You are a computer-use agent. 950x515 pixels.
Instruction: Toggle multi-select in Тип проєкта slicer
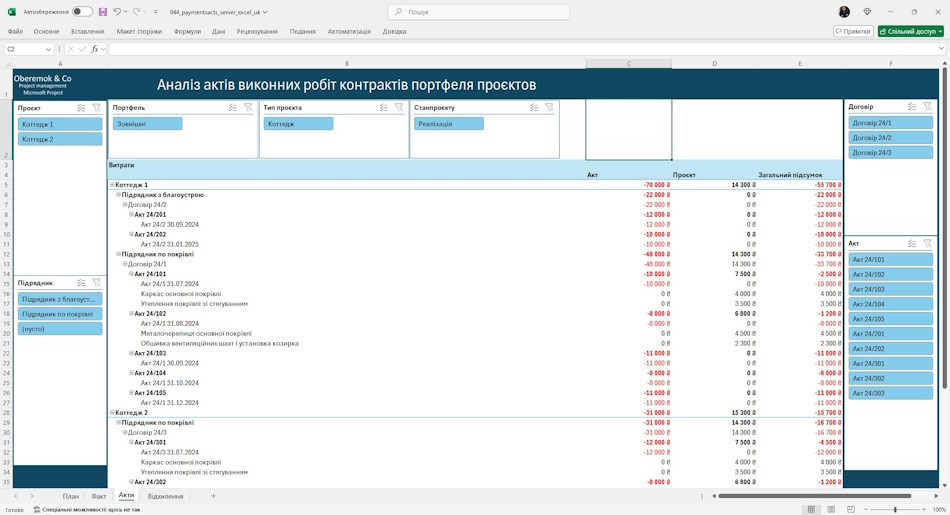coord(384,107)
